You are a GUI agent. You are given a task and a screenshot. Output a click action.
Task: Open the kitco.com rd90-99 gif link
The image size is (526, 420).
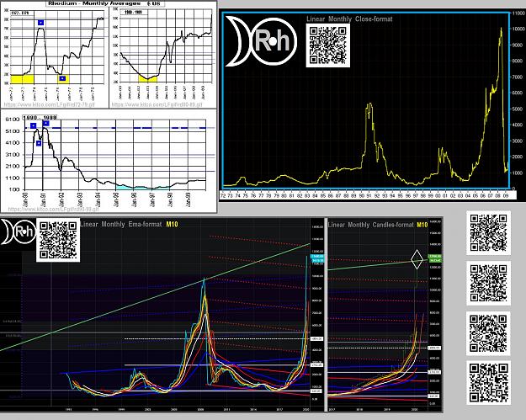pos(53,210)
